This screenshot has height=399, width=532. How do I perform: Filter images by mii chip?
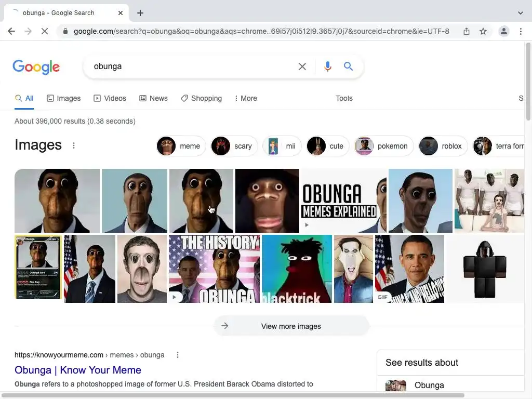click(x=282, y=146)
